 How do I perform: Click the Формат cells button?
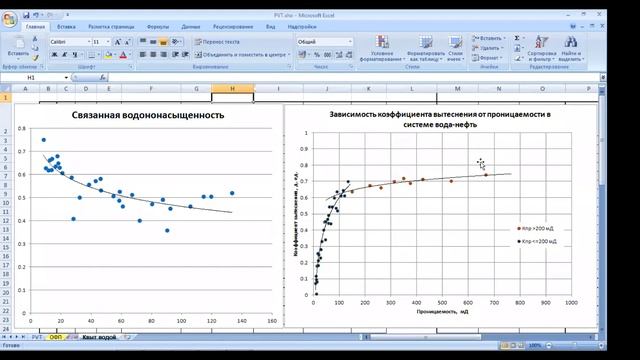click(487, 58)
